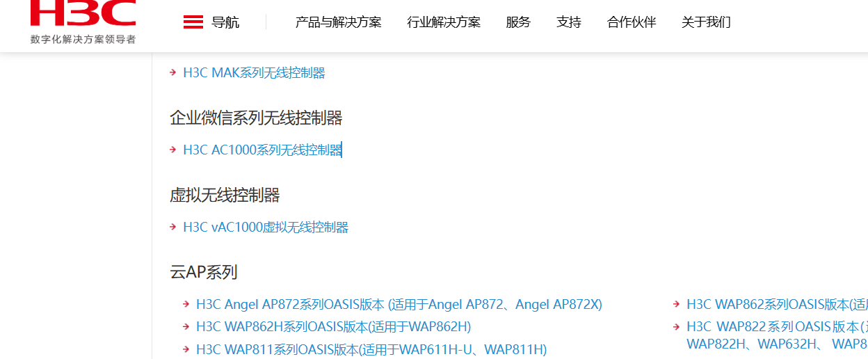Open the 导航 navigation menu label
The height and width of the screenshot is (359, 868).
pyautogui.click(x=225, y=22)
